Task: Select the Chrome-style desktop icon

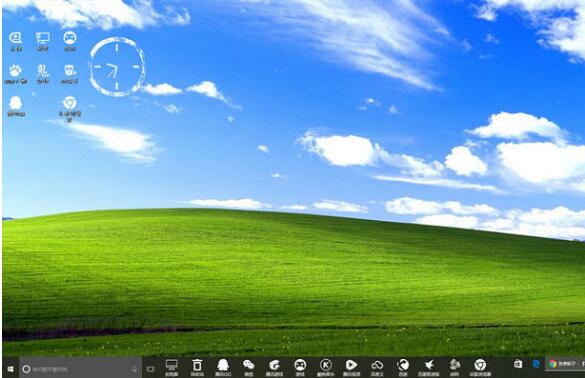Action: pos(70,109)
